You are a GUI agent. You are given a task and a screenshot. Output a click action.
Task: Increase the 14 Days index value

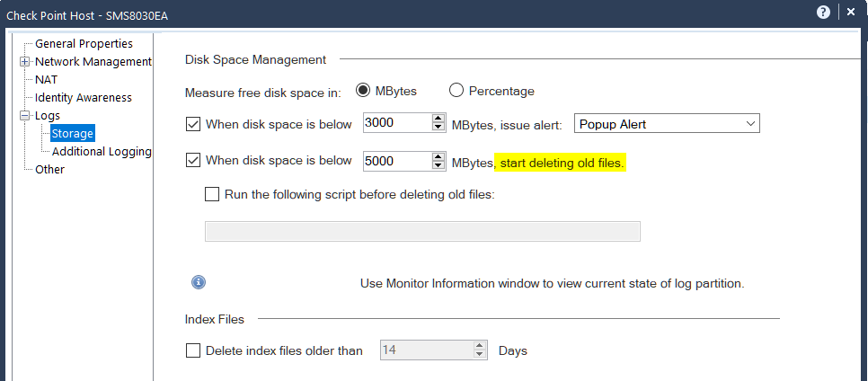coord(480,346)
